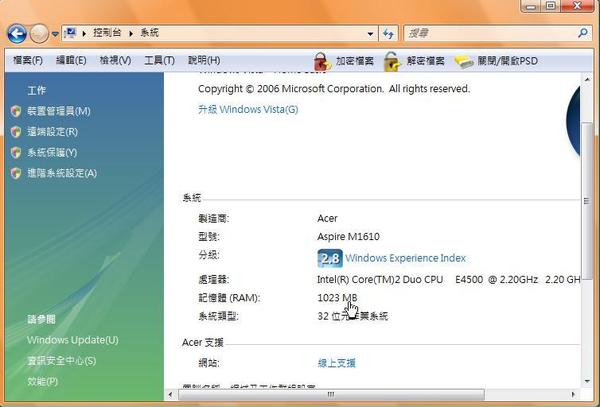Image resolution: width=600 pixels, height=407 pixels.
Task: Expand the arrow before 控制台 breadcrumb
Action: [x=84, y=33]
